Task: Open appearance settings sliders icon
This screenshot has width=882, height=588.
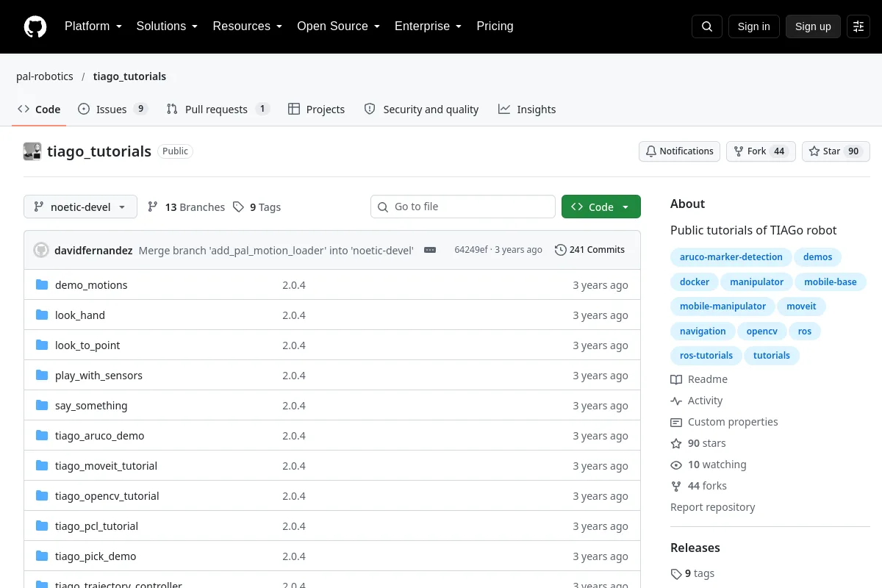Action: [x=858, y=26]
